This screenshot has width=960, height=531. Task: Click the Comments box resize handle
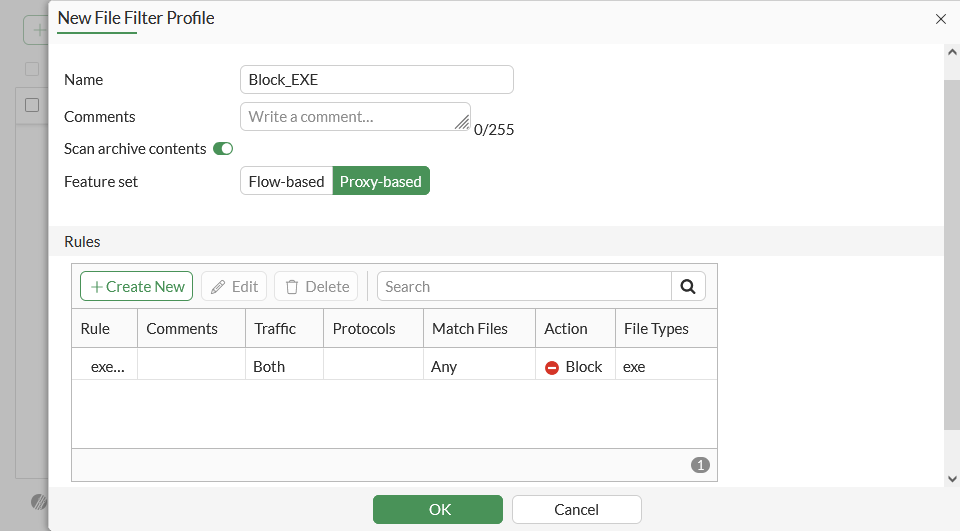click(x=462, y=123)
